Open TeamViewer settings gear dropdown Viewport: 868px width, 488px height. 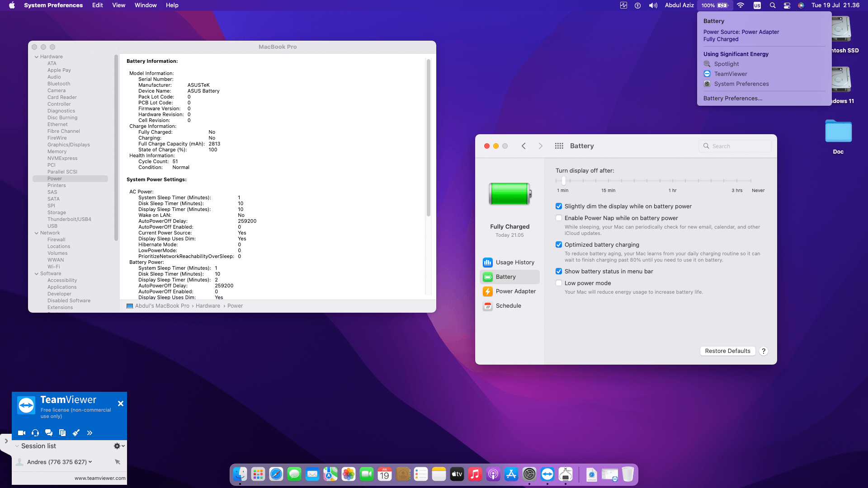[119, 446]
